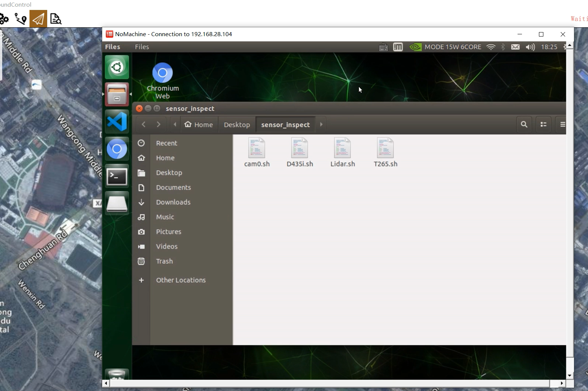Open the NoMachine tray indicator
588x391 pixels.
click(x=398, y=47)
